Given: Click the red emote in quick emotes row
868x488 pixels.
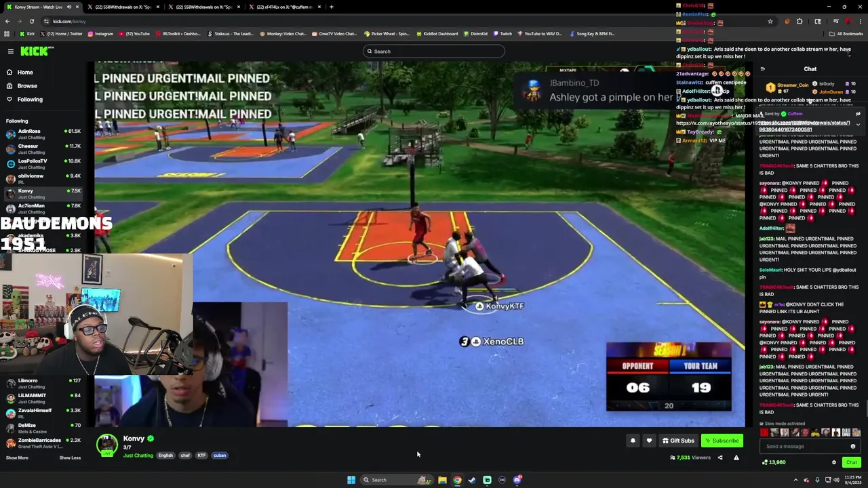Looking at the screenshot, I should 764,432.
